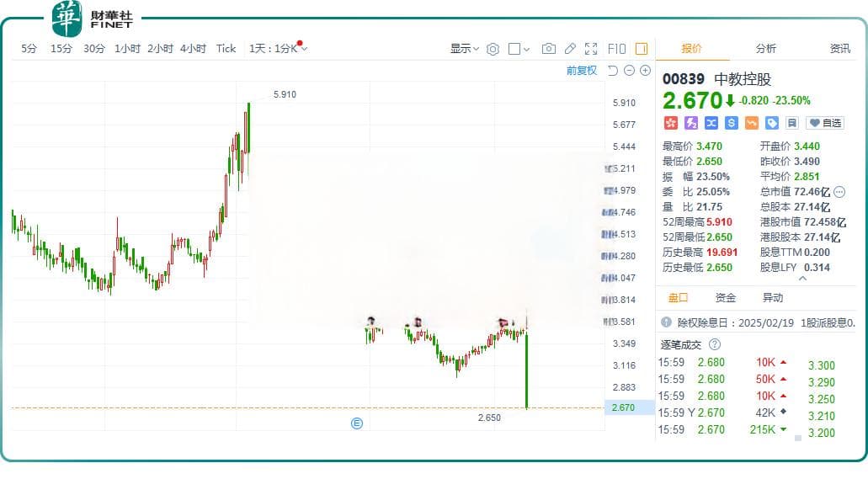This screenshot has width=868, height=479.
Task: Click the 最高价 3.470 value
Action: 709,146
